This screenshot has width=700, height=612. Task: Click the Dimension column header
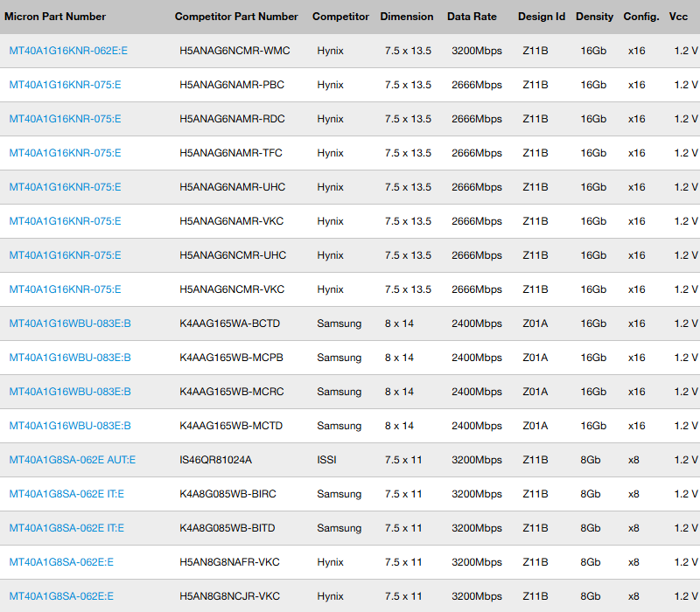407,17
